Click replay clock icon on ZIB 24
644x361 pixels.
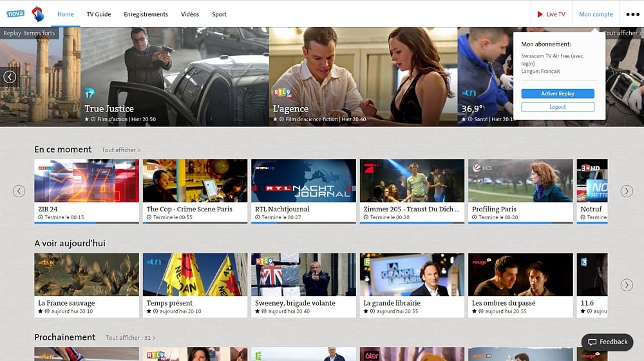pos(40,217)
